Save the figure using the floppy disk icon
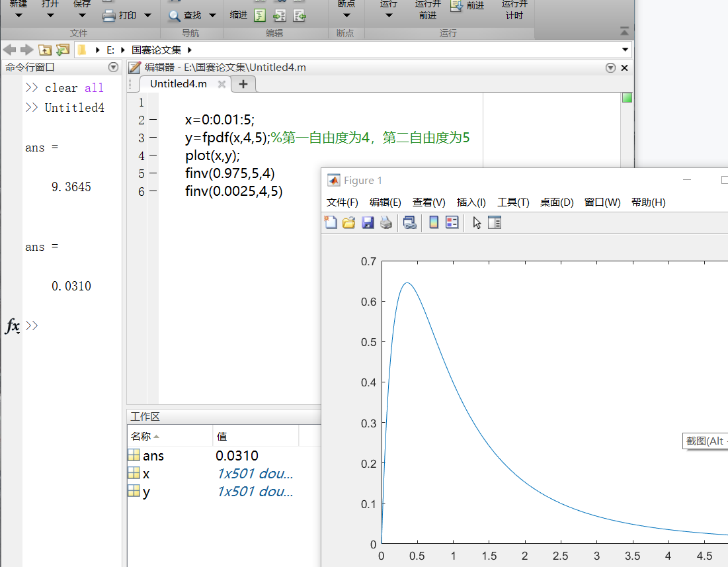This screenshot has width=728, height=567. (x=367, y=222)
